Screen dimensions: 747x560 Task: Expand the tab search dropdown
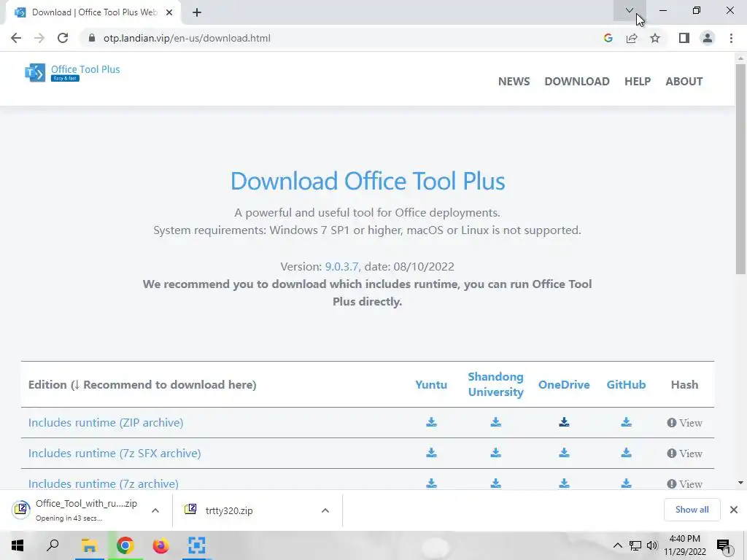point(630,10)
